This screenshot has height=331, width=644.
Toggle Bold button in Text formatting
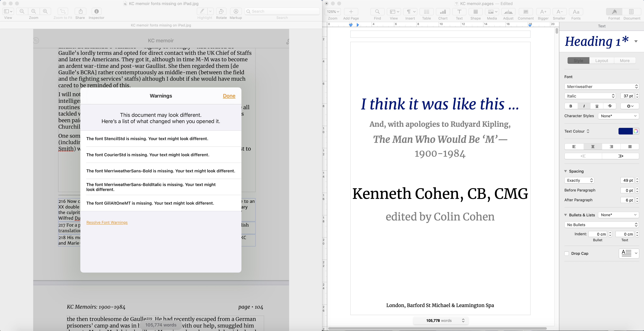571,106
